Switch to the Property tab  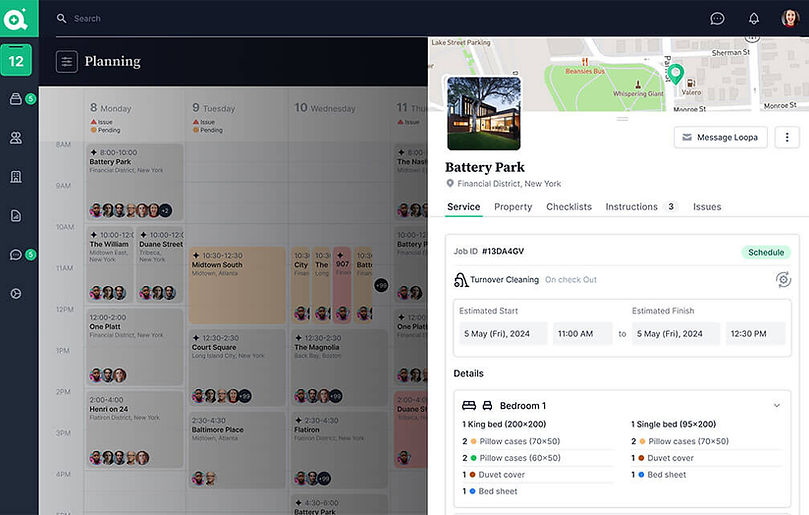(x=513, y=207)
